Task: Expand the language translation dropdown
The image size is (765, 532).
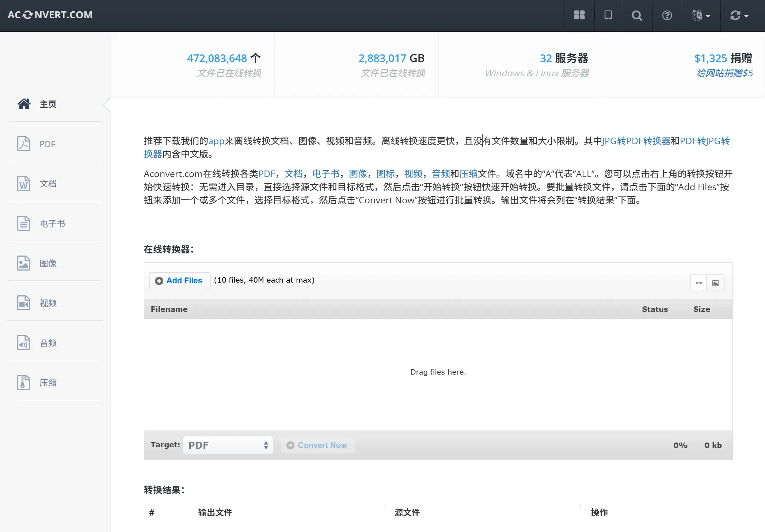Action: click(701, 15)
